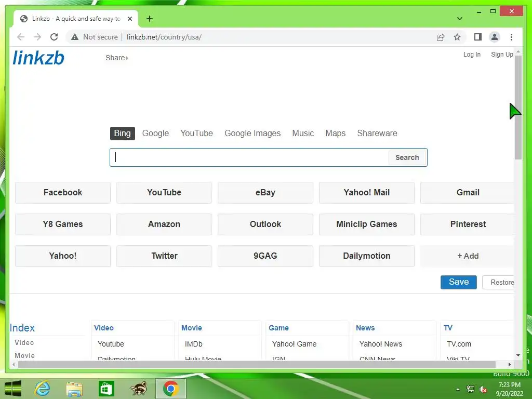Click the horizontal scrollbar right arrow
This screenshot has height=399, width=532.
point(509,364)
